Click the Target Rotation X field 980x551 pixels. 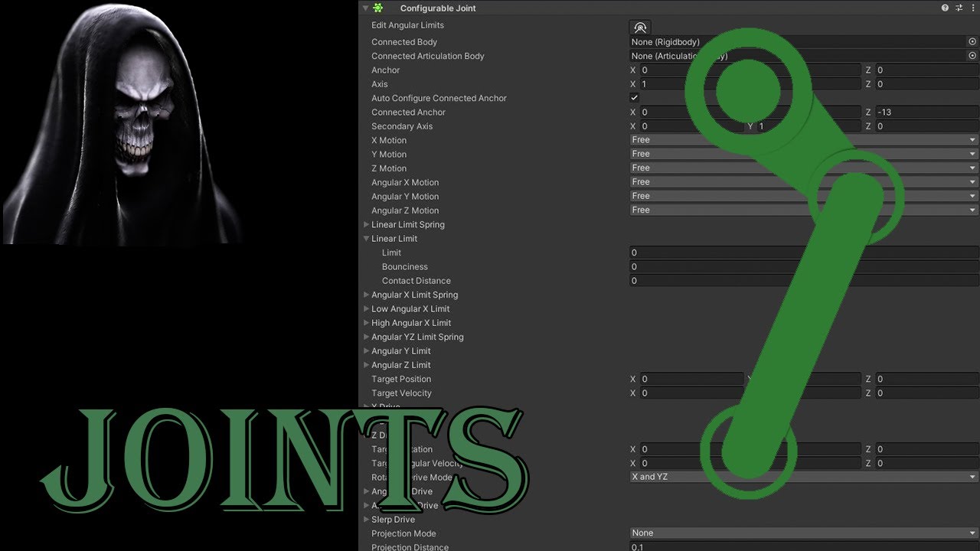pos(691,449)
